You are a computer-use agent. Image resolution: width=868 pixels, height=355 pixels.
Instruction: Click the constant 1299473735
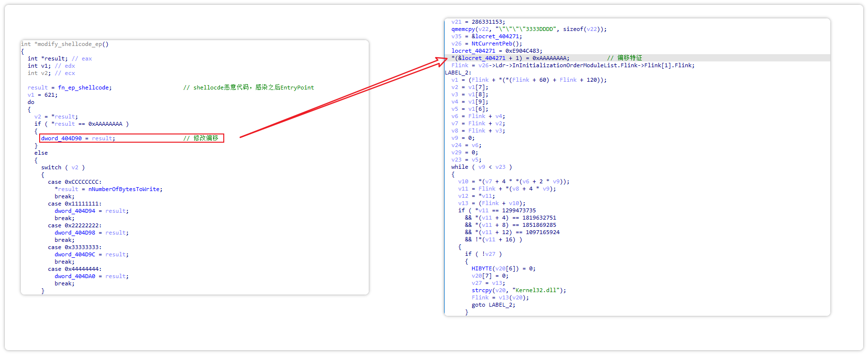[x=519, y=210]
